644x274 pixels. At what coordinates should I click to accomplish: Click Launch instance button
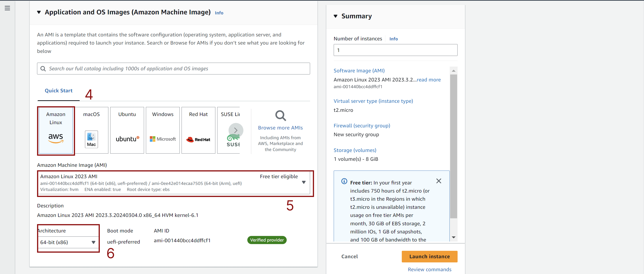click(x=429, y=256)
